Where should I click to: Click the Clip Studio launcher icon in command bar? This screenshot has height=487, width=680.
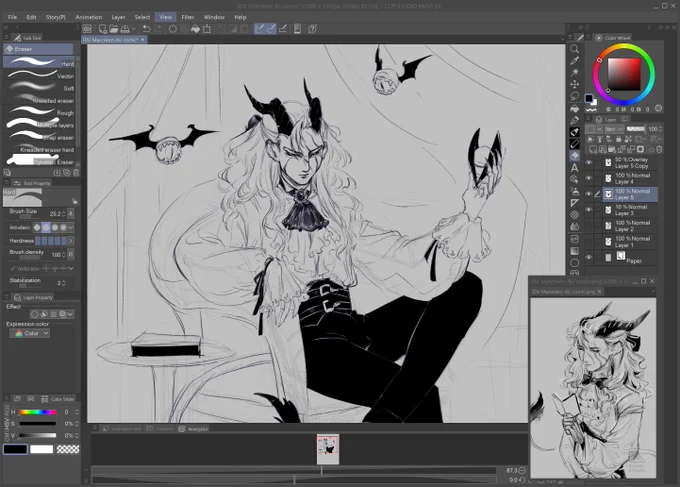(87, 29)
